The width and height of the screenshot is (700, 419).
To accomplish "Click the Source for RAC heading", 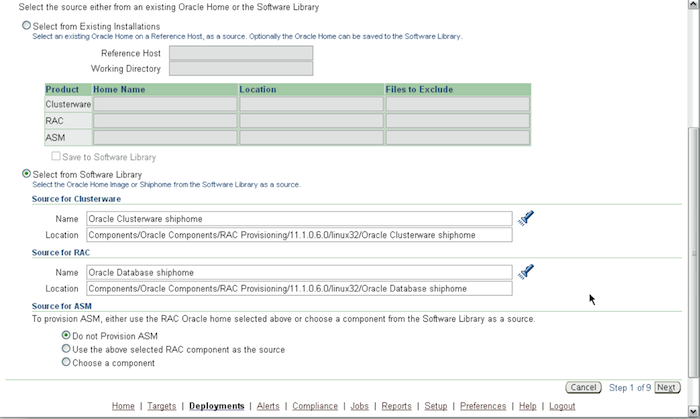I will [x=61, y=253].
